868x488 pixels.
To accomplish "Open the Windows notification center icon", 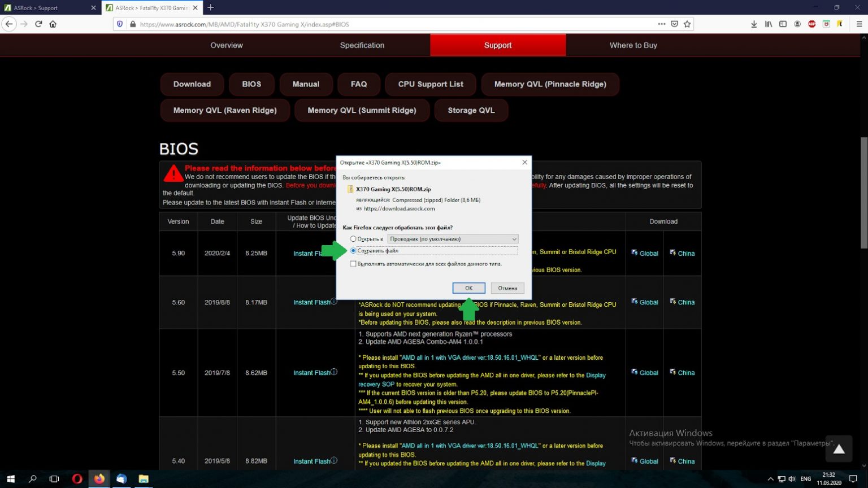I will (853, 479).
